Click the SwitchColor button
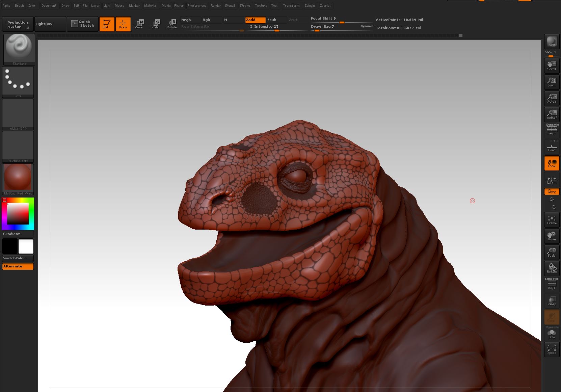The width and height of the screenshot is (561, 392). pos(18,258)
